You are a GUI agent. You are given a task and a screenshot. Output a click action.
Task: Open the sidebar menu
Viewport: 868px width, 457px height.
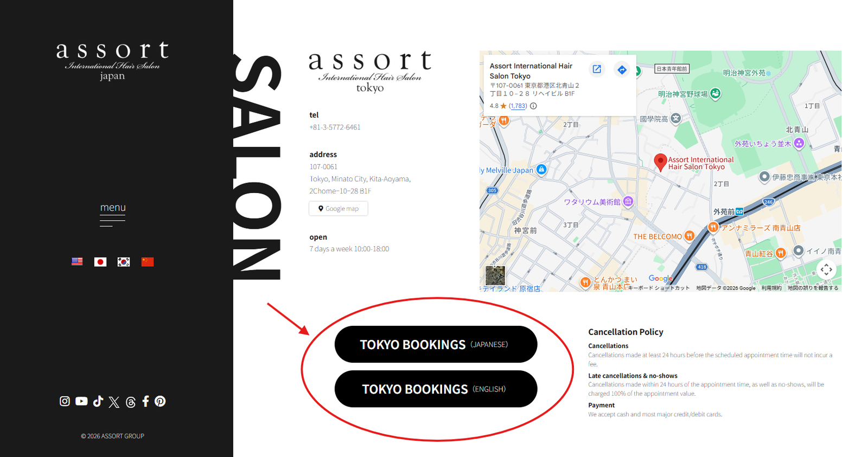click(x=113, y=214)
